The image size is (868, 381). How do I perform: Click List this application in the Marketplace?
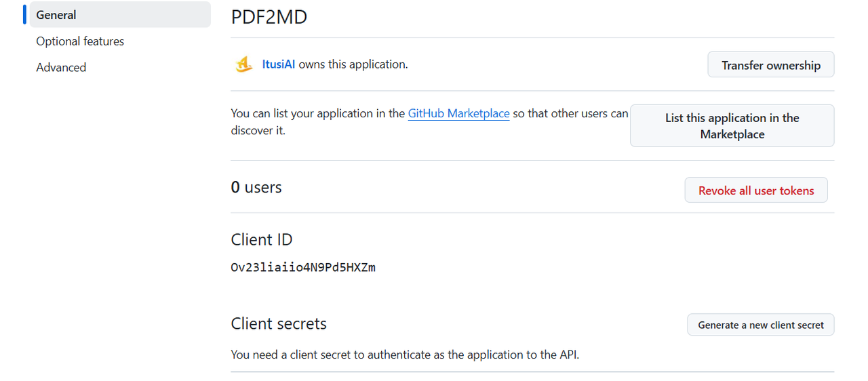pos(732,125)
